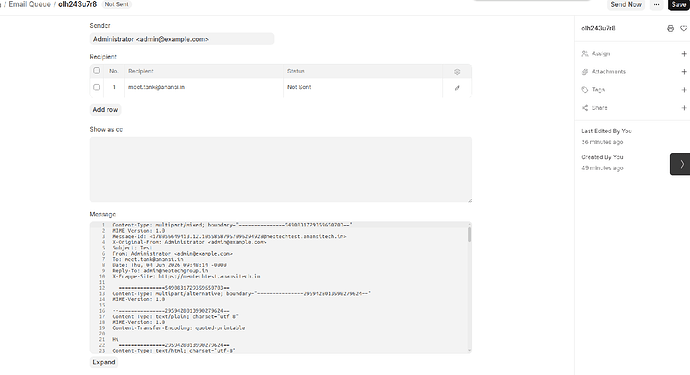Add a tag with Tags plus icon
Image resolution: width=690 pixels, height=375 pixels.
coord(684,90)
